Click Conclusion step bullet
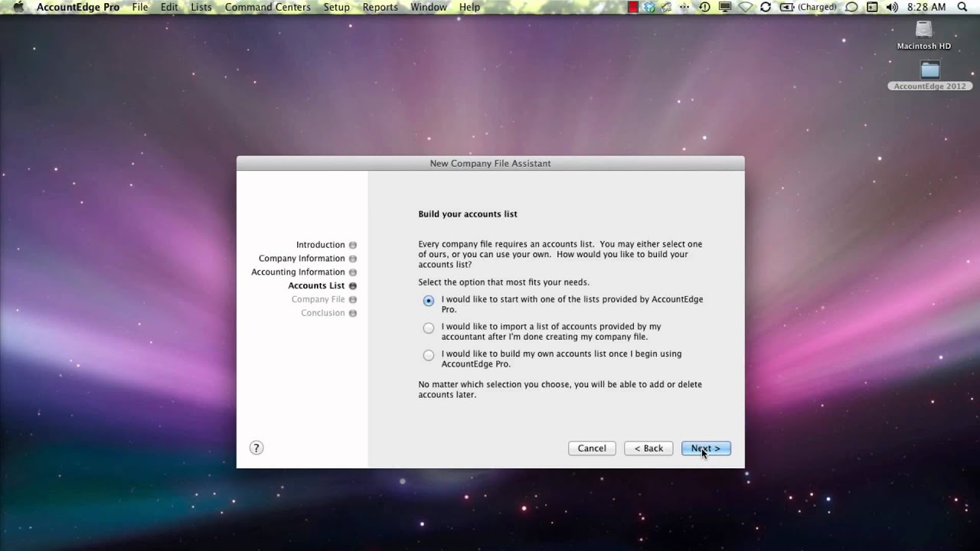 tap(353, 313)
